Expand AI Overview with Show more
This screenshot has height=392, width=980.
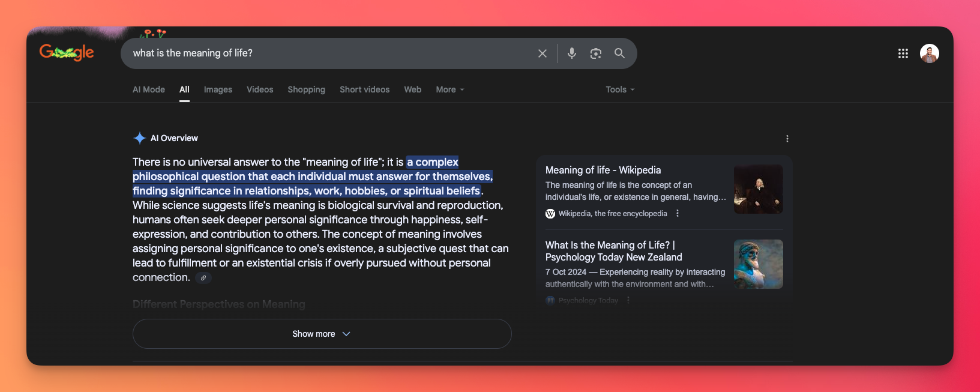click(x=322, y=334)
